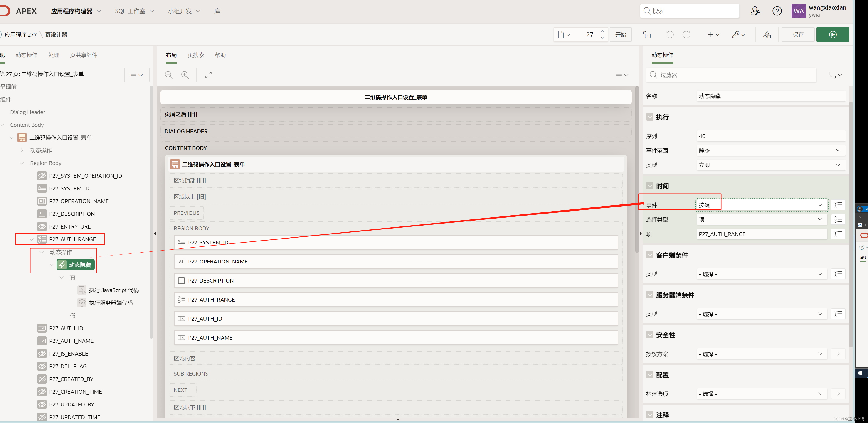Open the 授权方案 dropdown
This screenshot has height=423, width=868.
click(762, 354)
